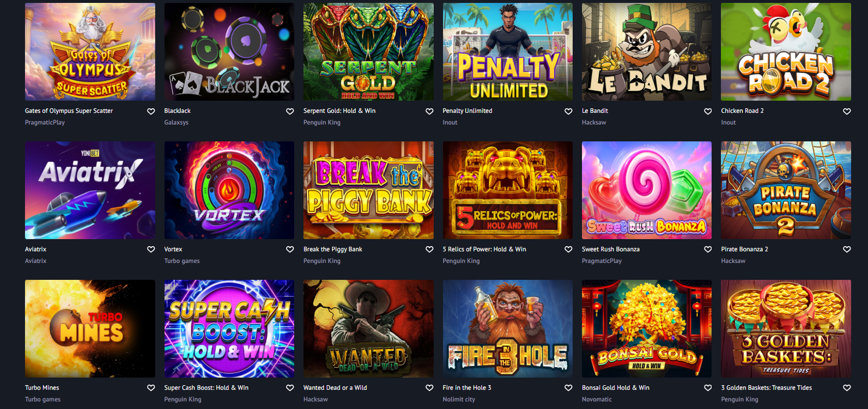Click the Super Cash Boost: Hold & Win title
Viewport: 868px width, 409px height.
coord(206,387)
